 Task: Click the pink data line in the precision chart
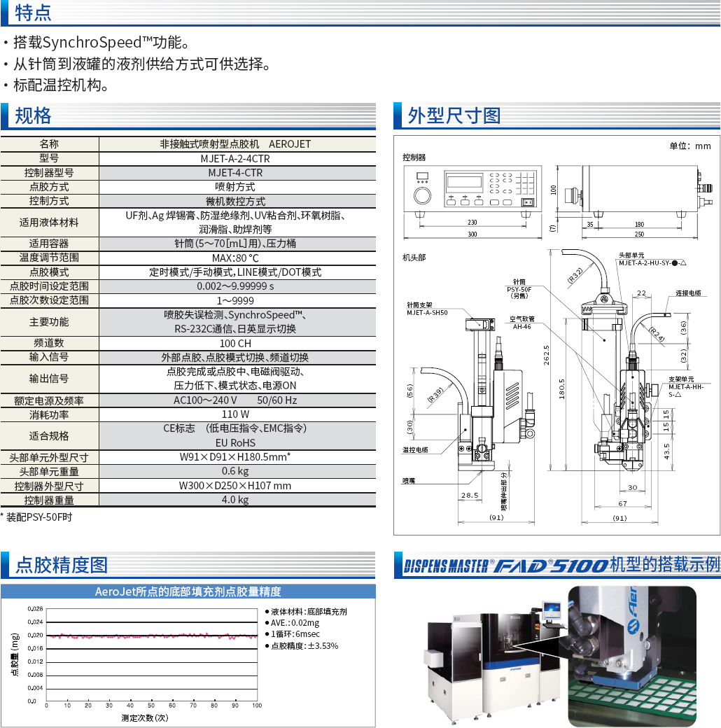tap(151, 636)
